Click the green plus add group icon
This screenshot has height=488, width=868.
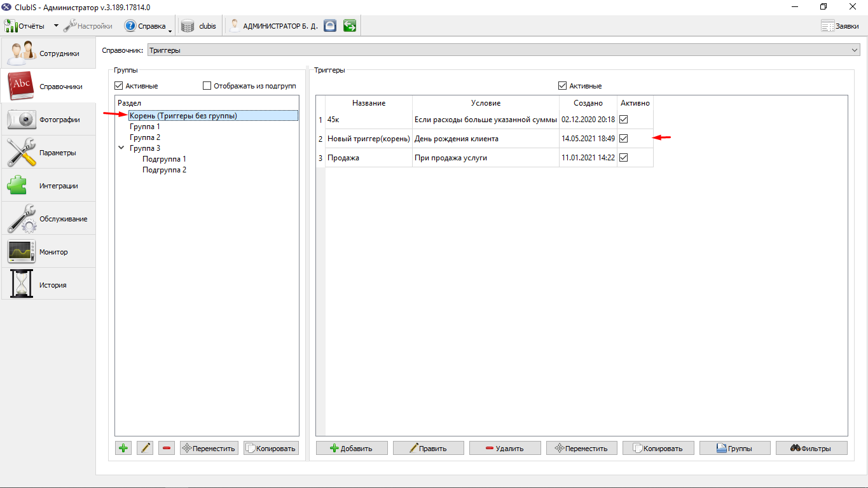click(x=123, y=449)
